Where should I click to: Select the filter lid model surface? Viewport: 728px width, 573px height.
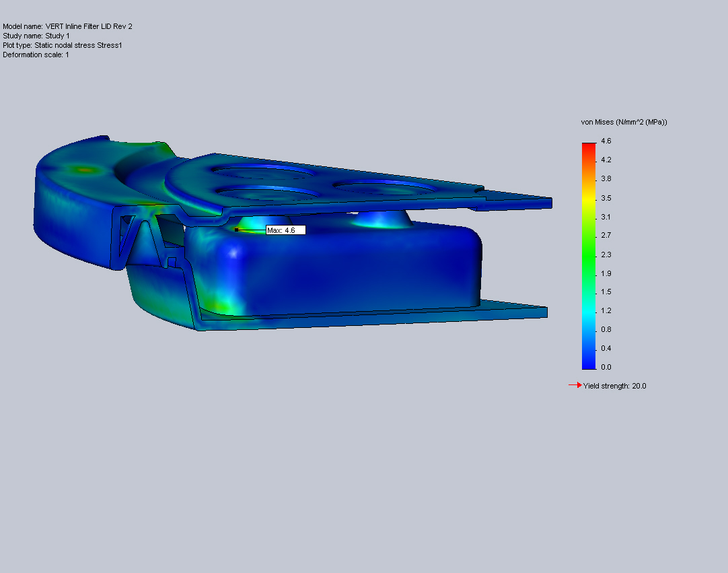(336, 269)
